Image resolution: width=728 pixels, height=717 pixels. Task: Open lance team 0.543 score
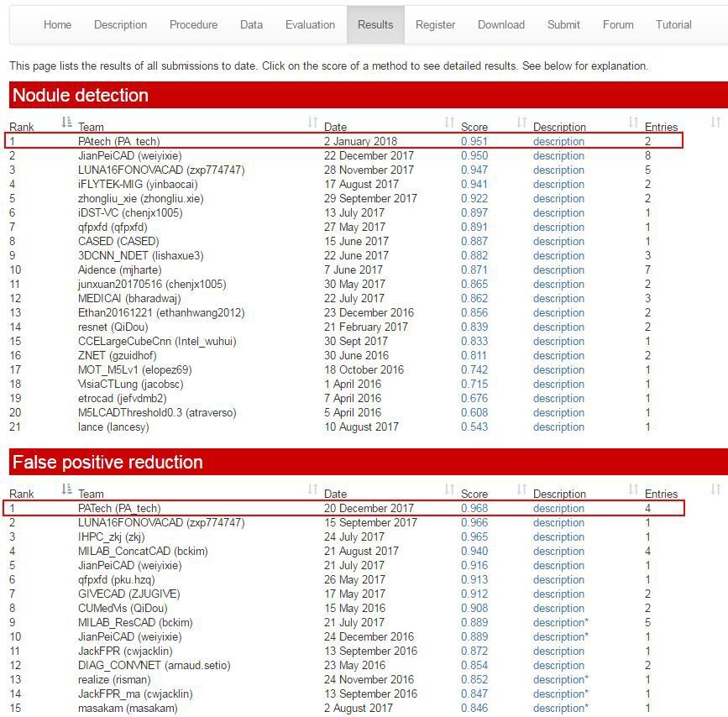click(474, 427)
